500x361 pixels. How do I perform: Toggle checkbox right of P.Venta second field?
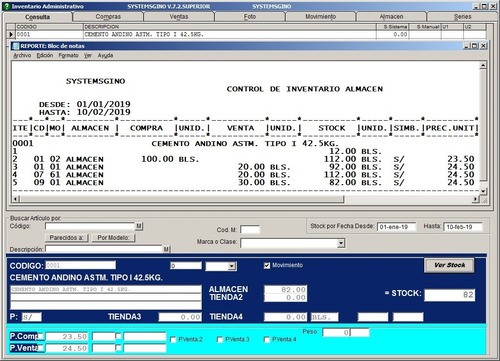[118, 348]
